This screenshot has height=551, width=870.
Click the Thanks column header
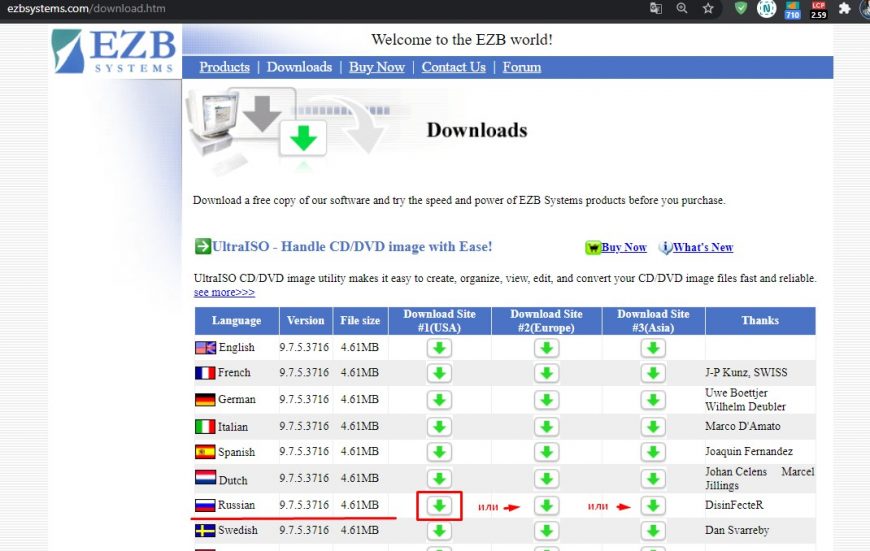point(760,321)
